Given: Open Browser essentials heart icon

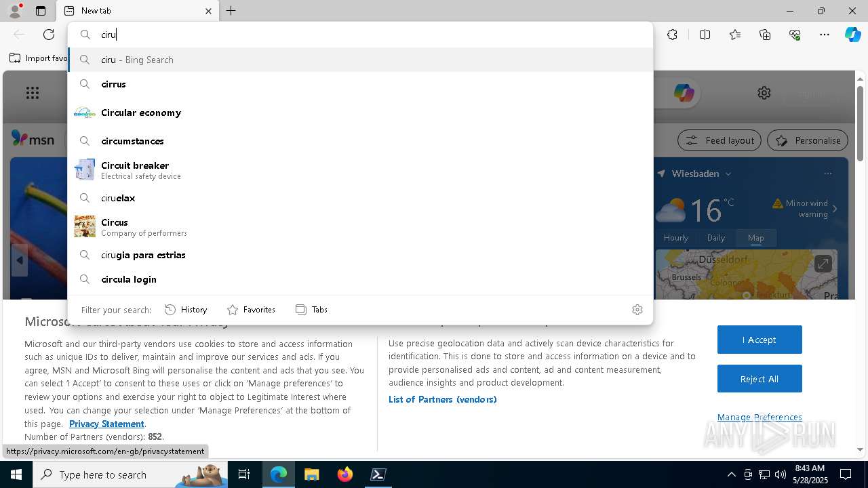Looking at the screenshot, I should coord(795,35).
